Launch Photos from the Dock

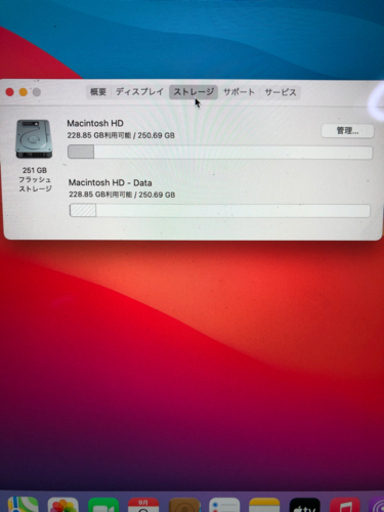pyautogui.click(x=63, y=505)
